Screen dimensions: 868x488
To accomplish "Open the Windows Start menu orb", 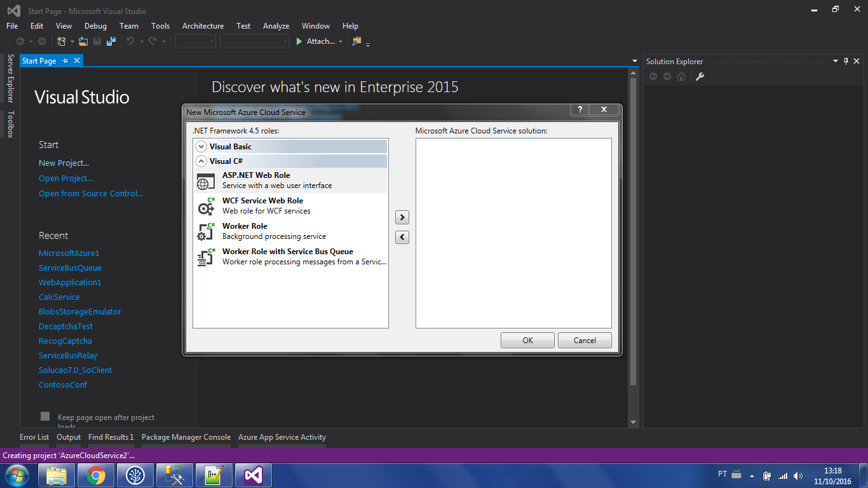I will click(17, 475).
